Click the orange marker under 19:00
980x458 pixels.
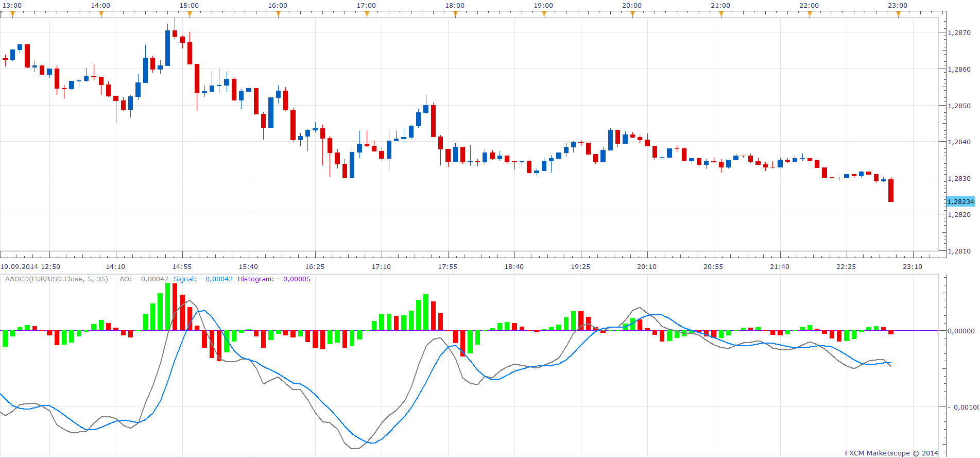(x=544, y=14)
